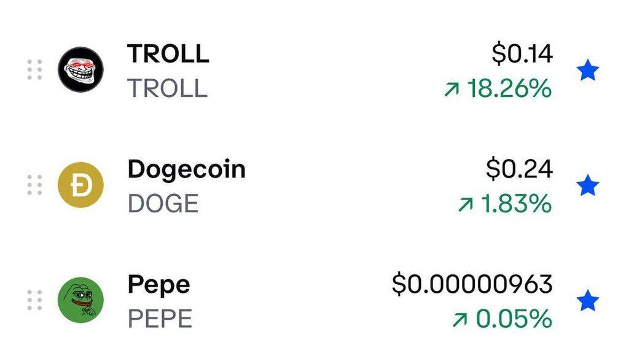Open the TROLL asset name
Viewport: 634px width, 364px height.
pyautogui.click(x=168, y=53)
